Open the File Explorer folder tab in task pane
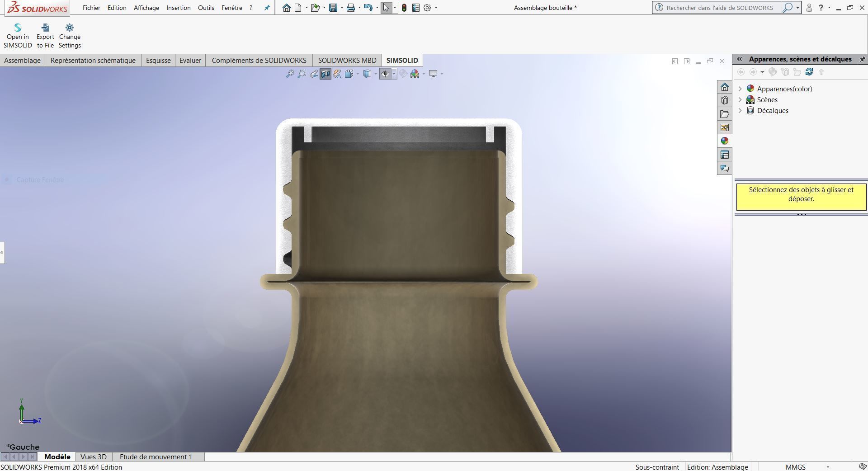Image resolution: width=868 pixels, height=471 pixels. [x=725, y=114]
